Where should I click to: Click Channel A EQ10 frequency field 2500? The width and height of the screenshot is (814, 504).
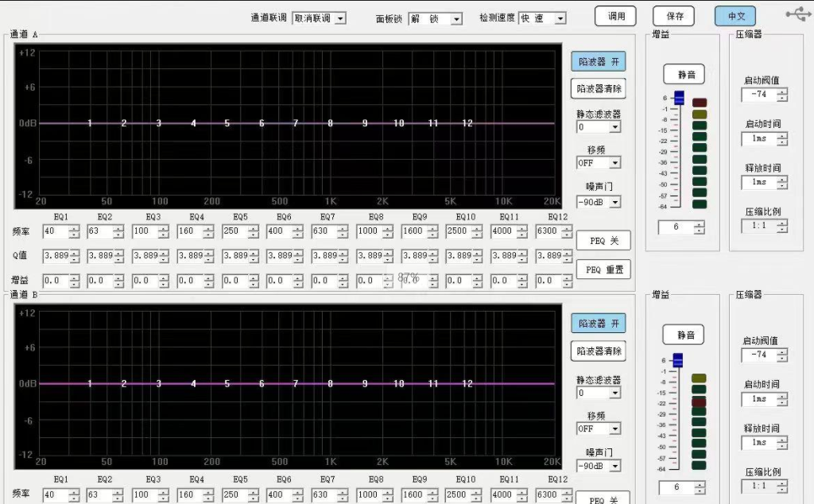coord(459,231)
